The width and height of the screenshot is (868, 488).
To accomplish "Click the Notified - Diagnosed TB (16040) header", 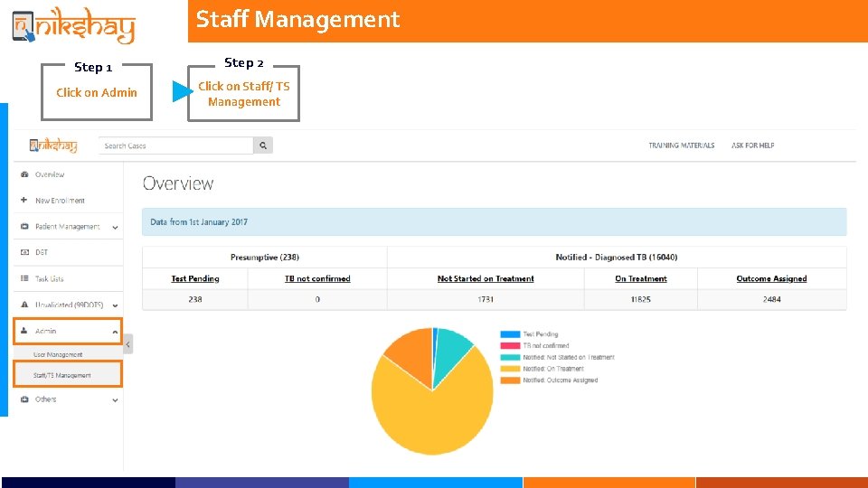I will pos(617,258).
